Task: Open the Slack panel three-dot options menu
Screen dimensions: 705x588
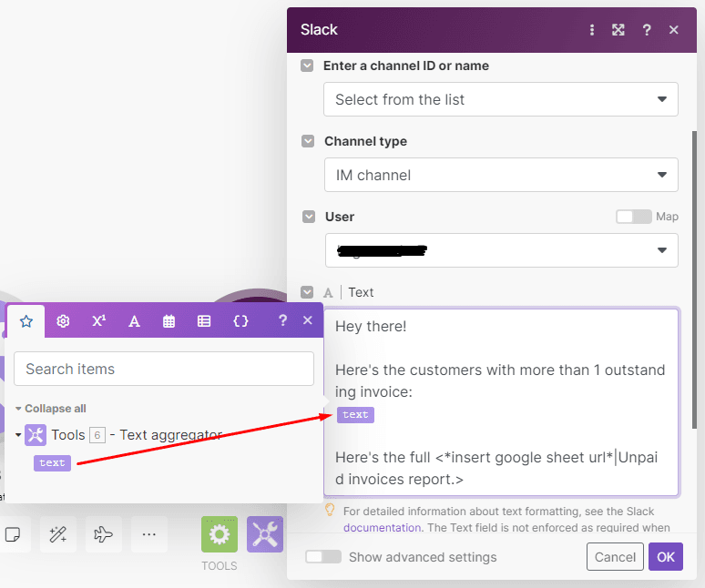Action: [x=593, y=30]
